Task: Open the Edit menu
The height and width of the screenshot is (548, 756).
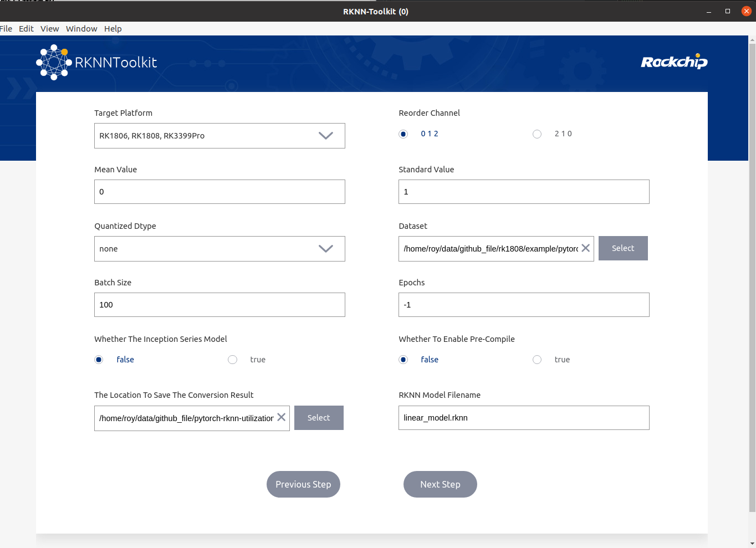Action: click(26, 29)
